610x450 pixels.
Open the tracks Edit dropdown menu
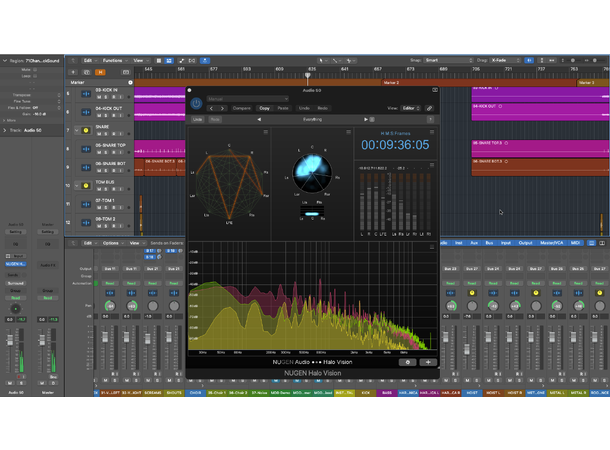90,61
